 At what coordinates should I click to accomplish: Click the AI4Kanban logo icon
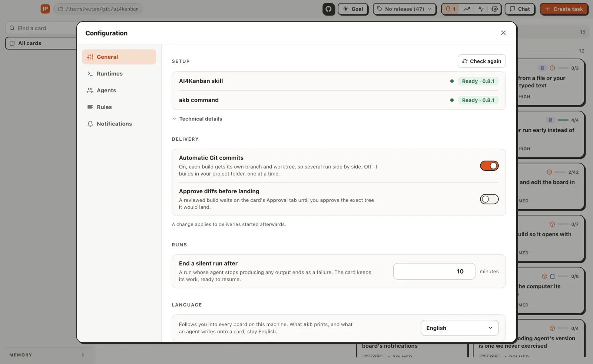[45, 9]
